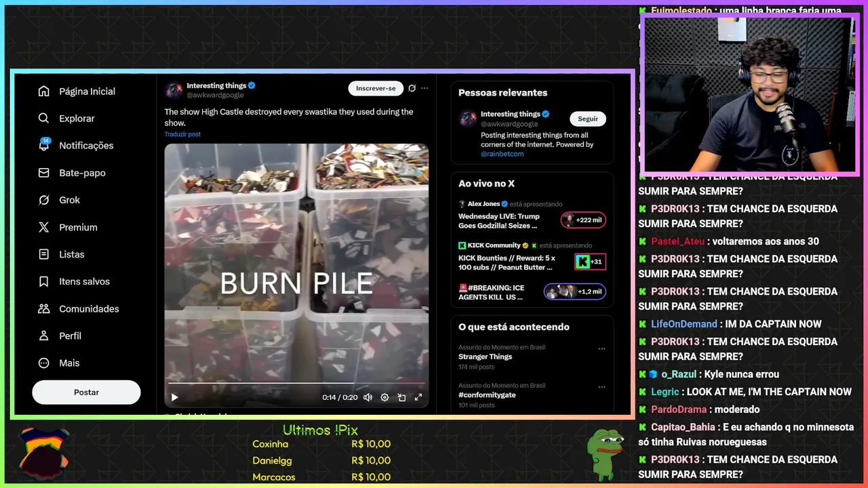Open options for #conformitygate trend
Image resolution: width=868 pixels, height=488 pixels.
[601, 386]
